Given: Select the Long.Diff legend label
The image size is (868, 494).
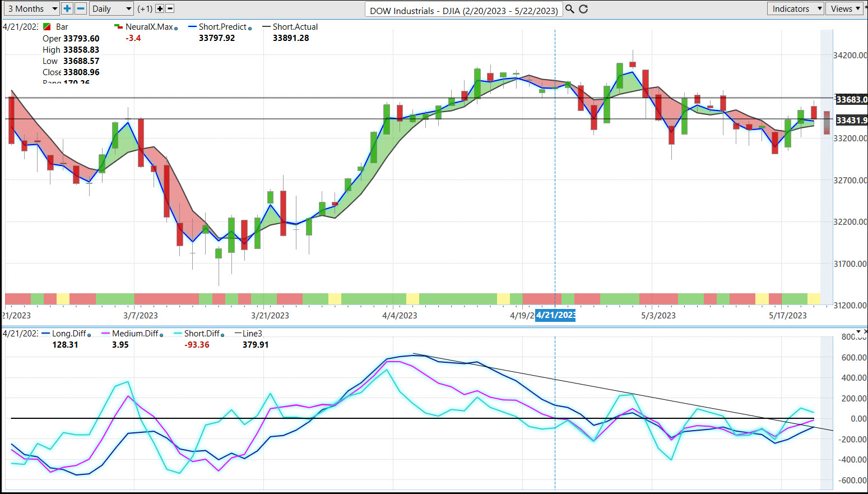Looking at the screenshot, I should [69, 334].
